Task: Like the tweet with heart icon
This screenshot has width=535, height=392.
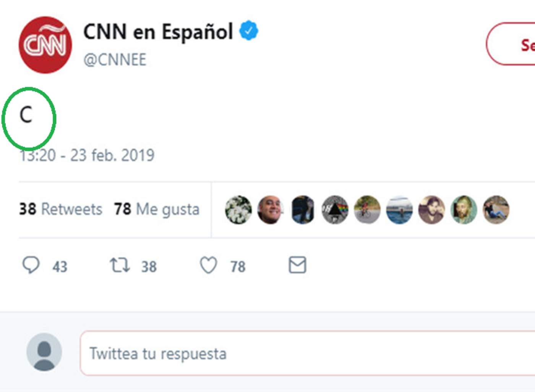Action: (x=209, y=265)
